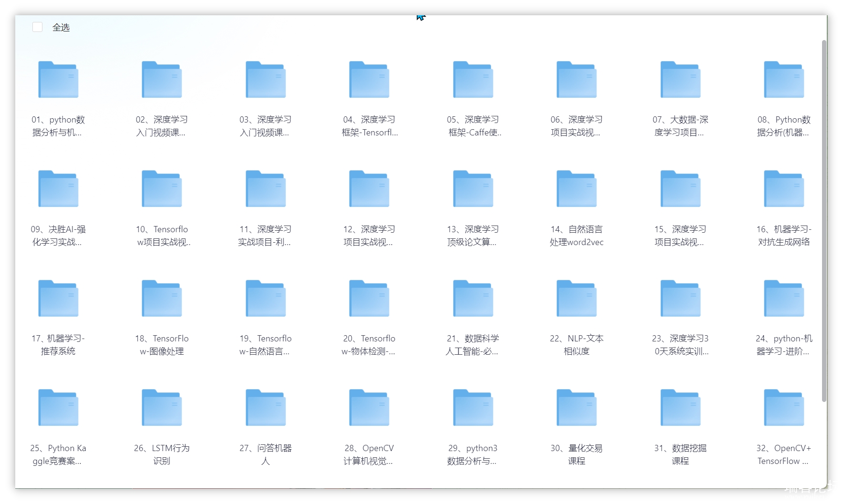The image size is (843, 504).
Task: Click folder icon 14、自然语言处理word2vec
Action: (x=576, y=189)
